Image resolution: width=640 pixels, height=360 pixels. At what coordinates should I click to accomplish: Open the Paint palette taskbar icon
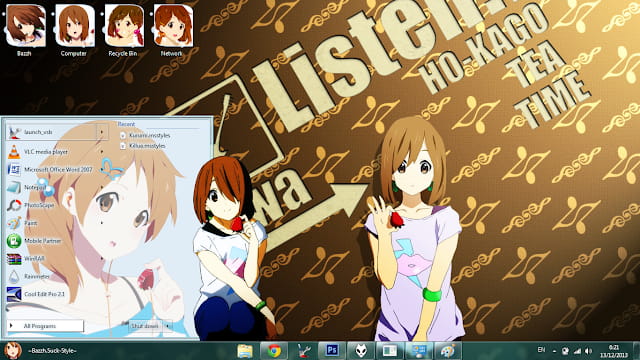point(448,351)
